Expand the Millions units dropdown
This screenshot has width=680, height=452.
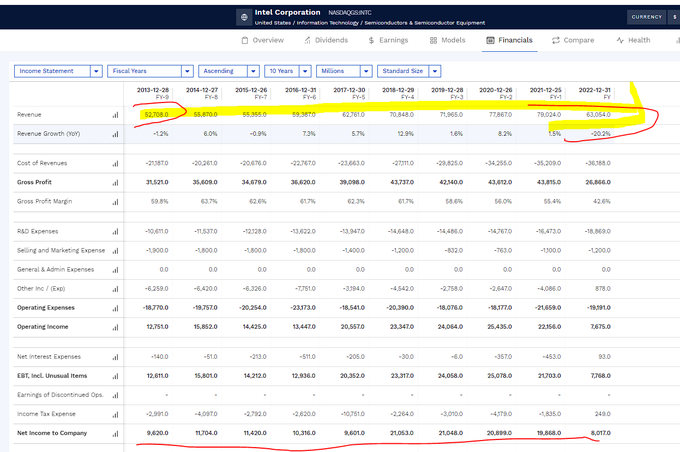click(343, 71)
